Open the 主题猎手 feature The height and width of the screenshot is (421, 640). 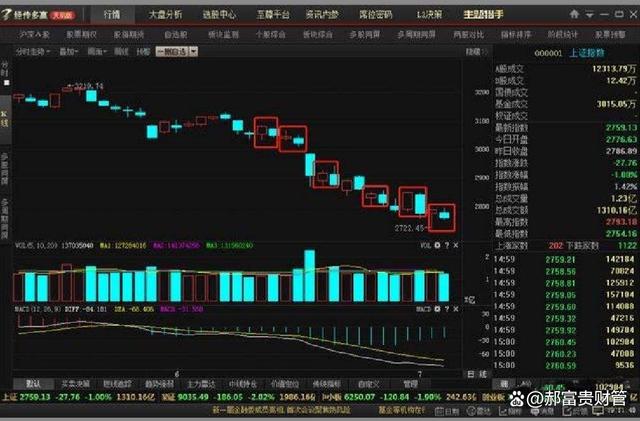coord(484,16)
